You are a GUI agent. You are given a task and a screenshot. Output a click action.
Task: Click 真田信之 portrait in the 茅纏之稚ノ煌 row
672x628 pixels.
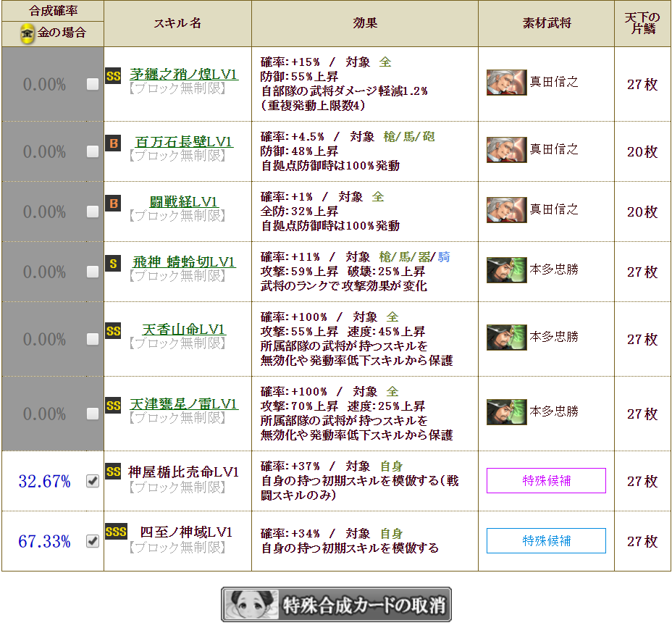[x=507, y=83]
